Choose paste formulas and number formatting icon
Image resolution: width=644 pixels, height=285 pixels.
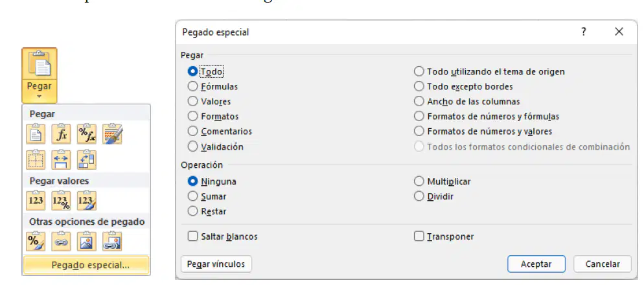pyautogui.click(x=86, y=134)
